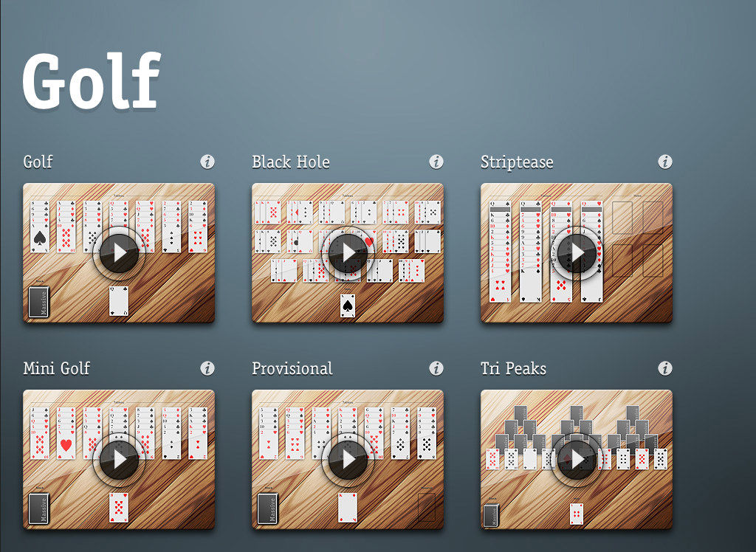
Task: Open info for the Golf game
Action: click(x=207, y=162)
